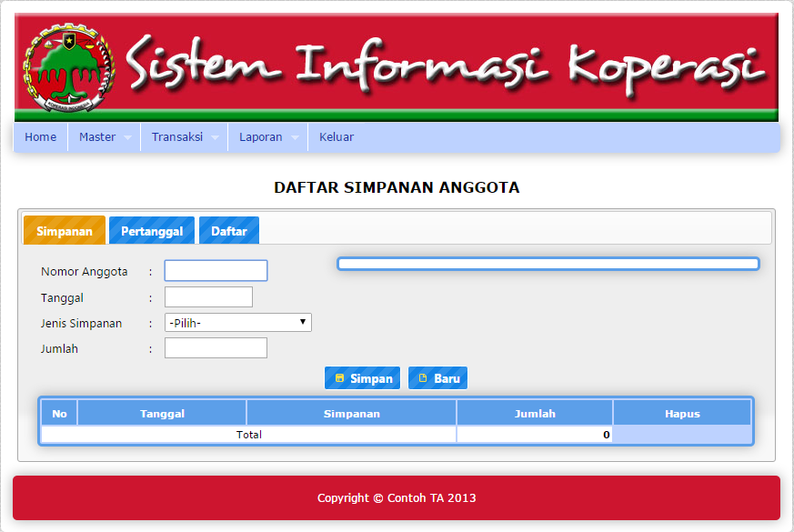Click the Hapus column header
The width and height of the screenshot is (794, 532).
(682, 414)
